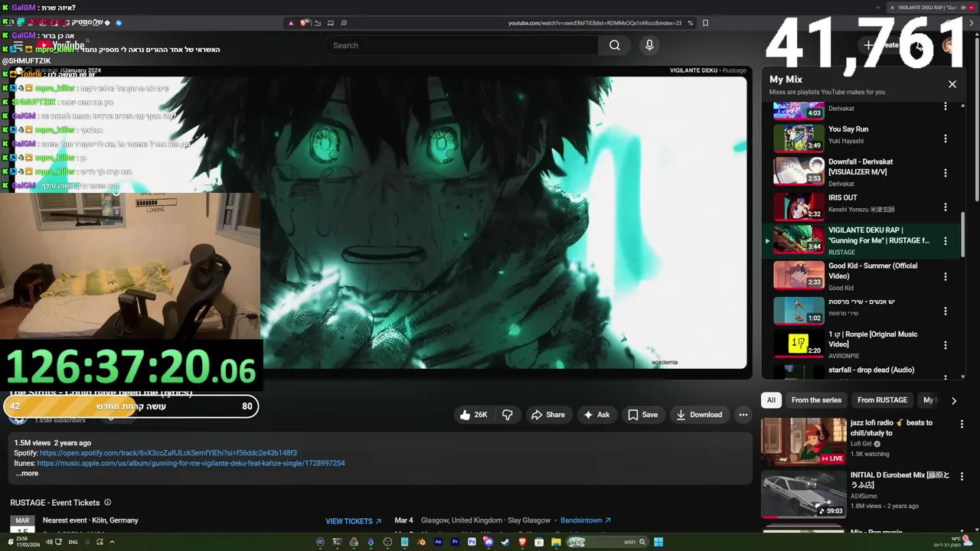This screenshot has width=980, height=551.
Task: Open Photoshop from the taskbar
Action: [x=472, y=542]
